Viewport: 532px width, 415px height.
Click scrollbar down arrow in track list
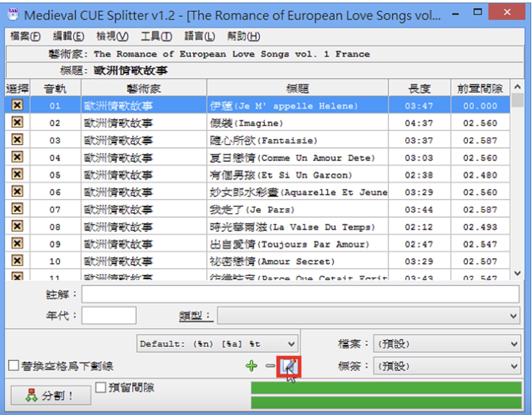(x=517, y=273)
